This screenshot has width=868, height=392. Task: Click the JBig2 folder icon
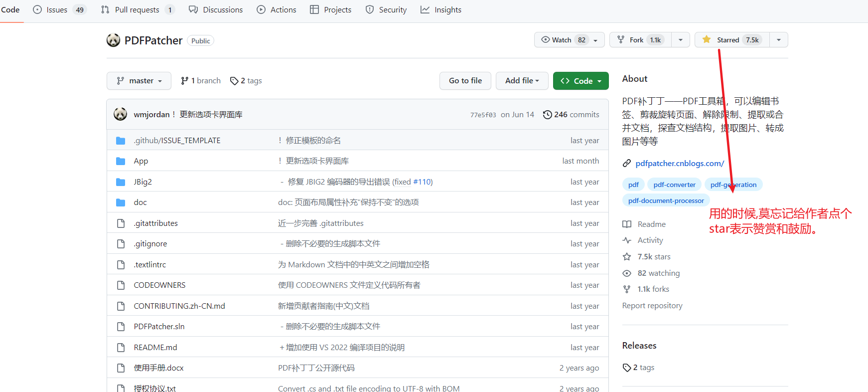pyautogui.click(x=121, y=182)
